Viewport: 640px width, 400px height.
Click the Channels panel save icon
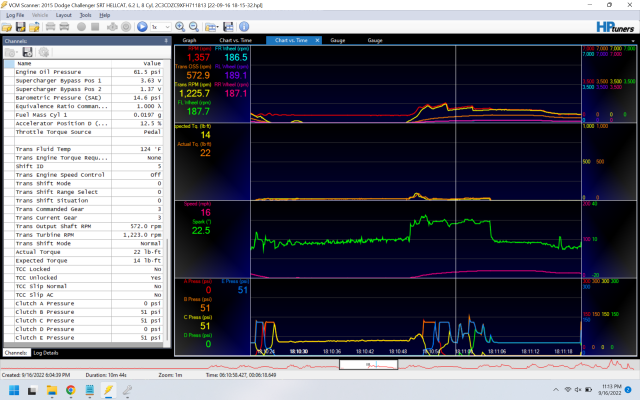(27, 52)
